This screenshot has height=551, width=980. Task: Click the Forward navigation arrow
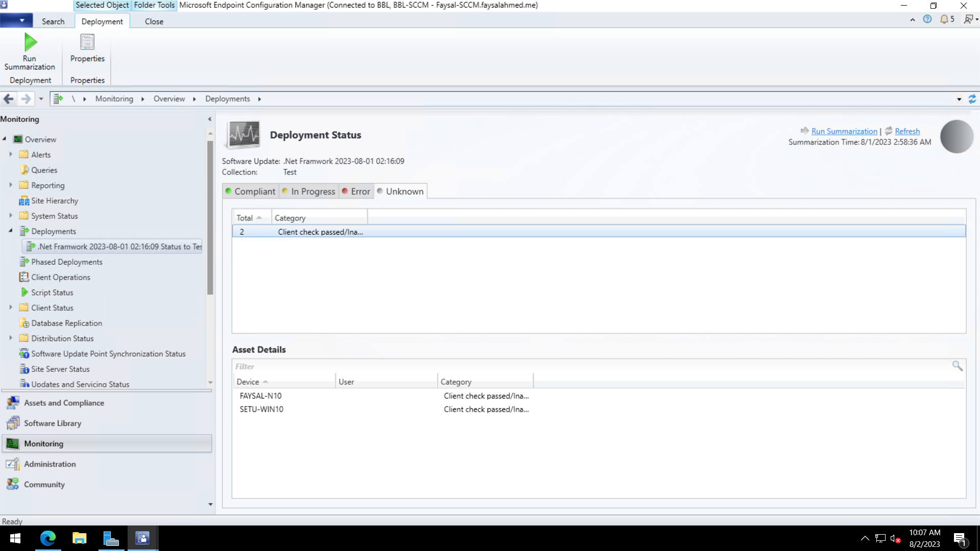26,98
